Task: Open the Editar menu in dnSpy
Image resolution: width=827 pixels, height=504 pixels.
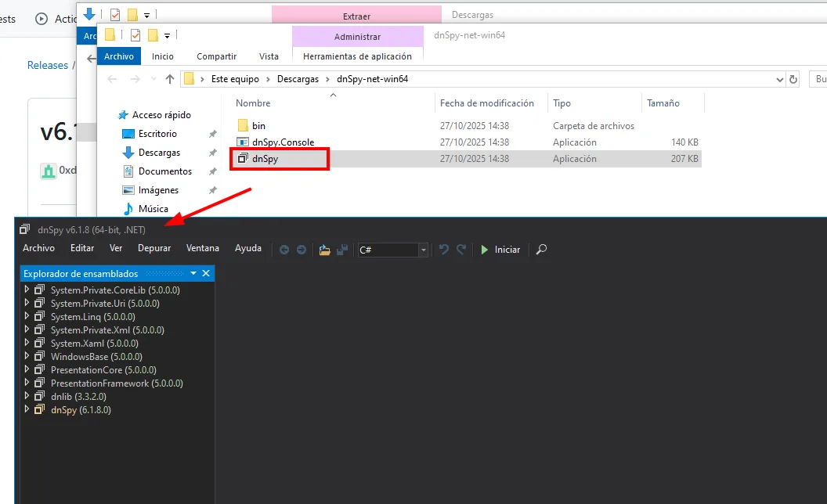Action: (82, 248)
